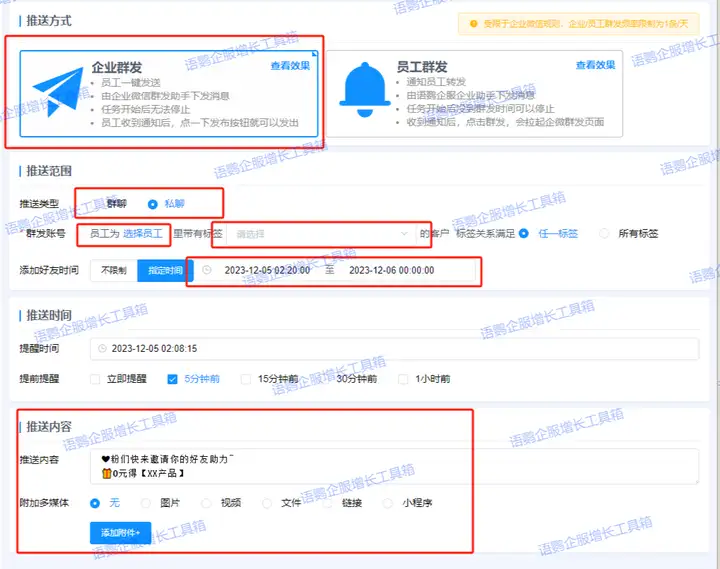
Task: Enable the 立即提醒 checkbox
Action: click(x=96, y=379)
